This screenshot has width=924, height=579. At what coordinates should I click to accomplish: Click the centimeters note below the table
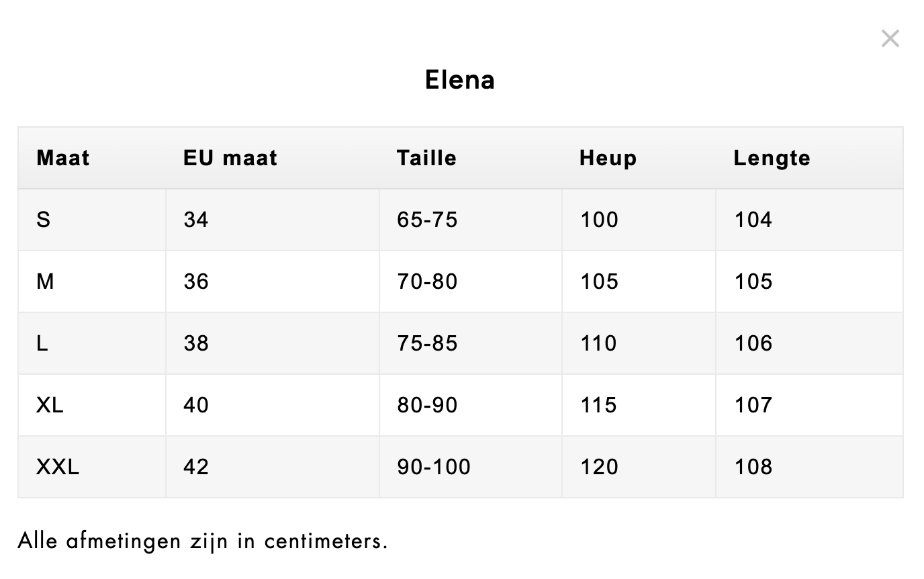203,541
